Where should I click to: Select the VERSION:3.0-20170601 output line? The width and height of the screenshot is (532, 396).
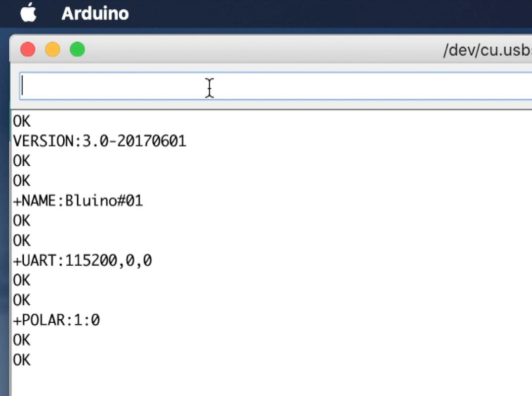[x=99, y=141]
